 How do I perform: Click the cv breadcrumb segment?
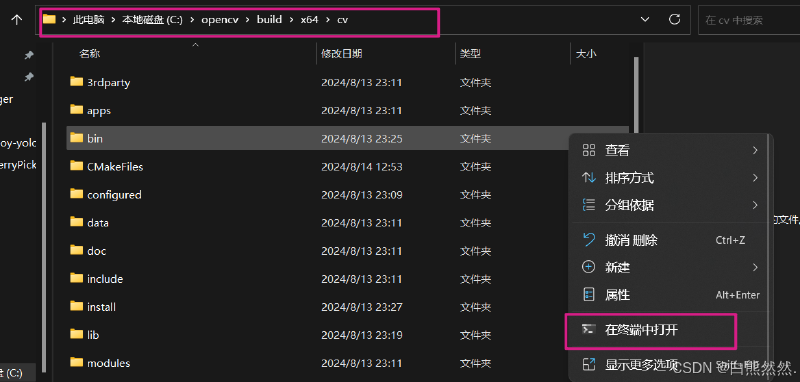click(342, 20)
